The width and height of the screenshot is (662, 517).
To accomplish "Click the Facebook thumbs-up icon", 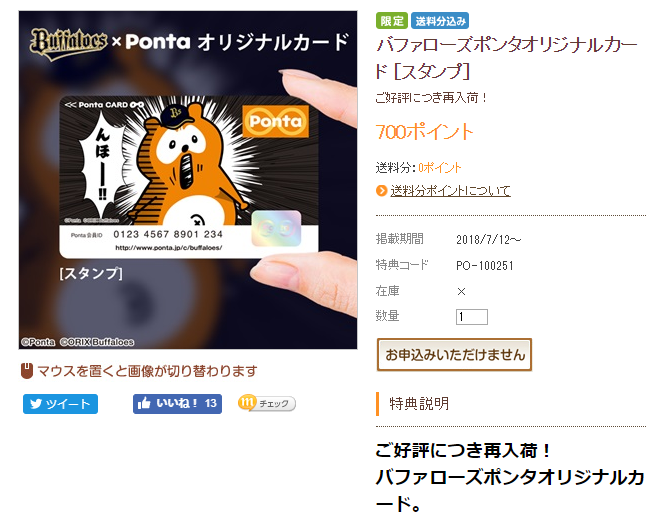I will (144, 403).
